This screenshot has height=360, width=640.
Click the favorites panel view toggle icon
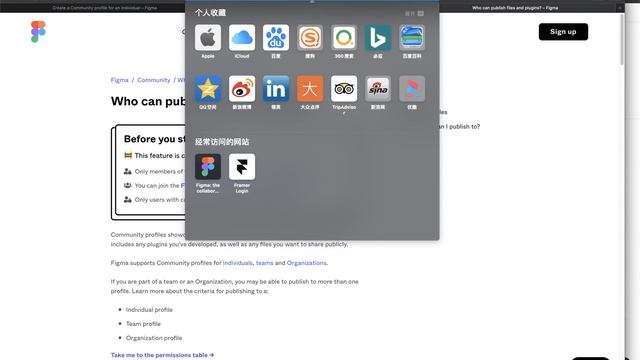pyautogui.click(x=420, y=13)
